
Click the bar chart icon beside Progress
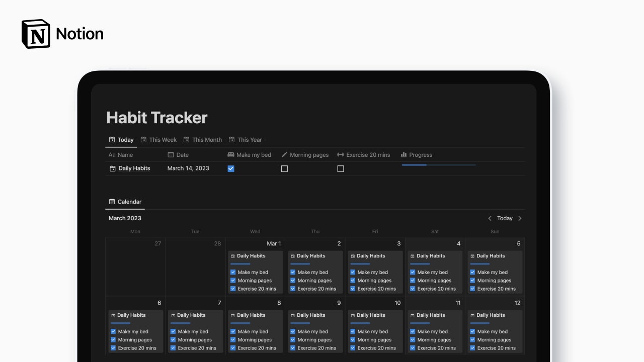[404, 155]
